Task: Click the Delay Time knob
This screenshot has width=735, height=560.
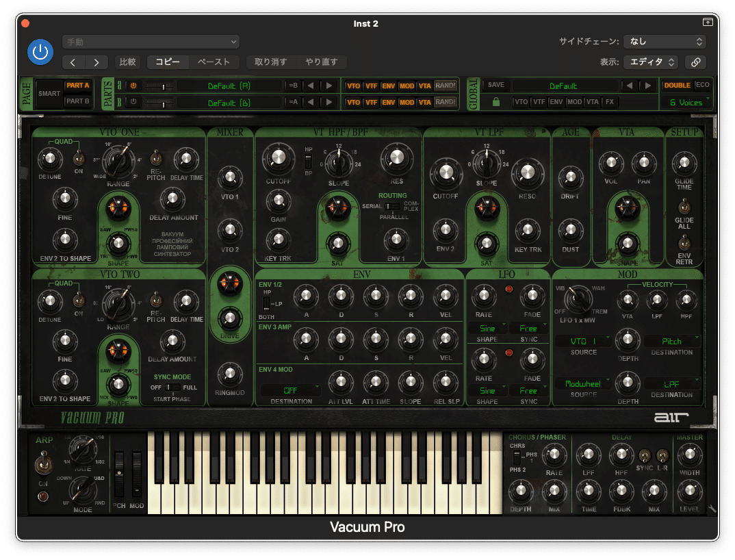Action: click(x=589, y=491)
